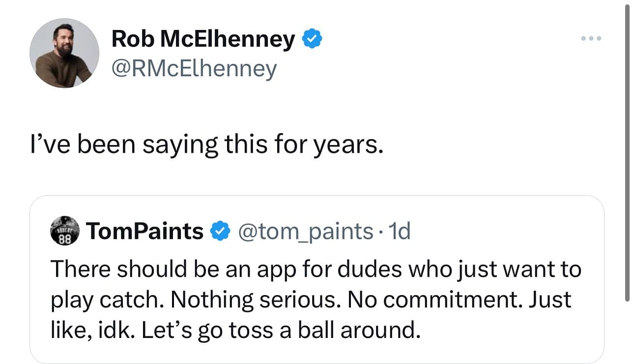Open Rob McElhenney's profile picture

(64, 53)
